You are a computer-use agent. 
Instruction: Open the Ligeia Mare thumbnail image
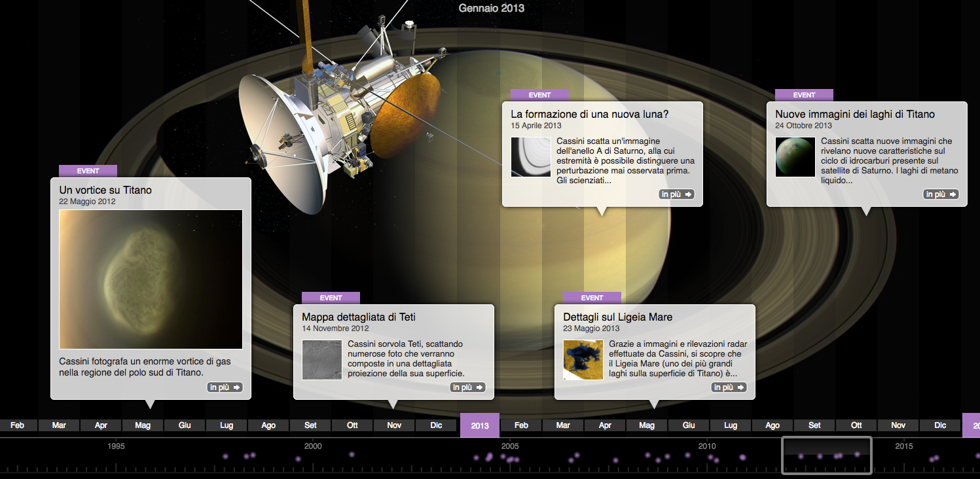[x=583, y=360]
